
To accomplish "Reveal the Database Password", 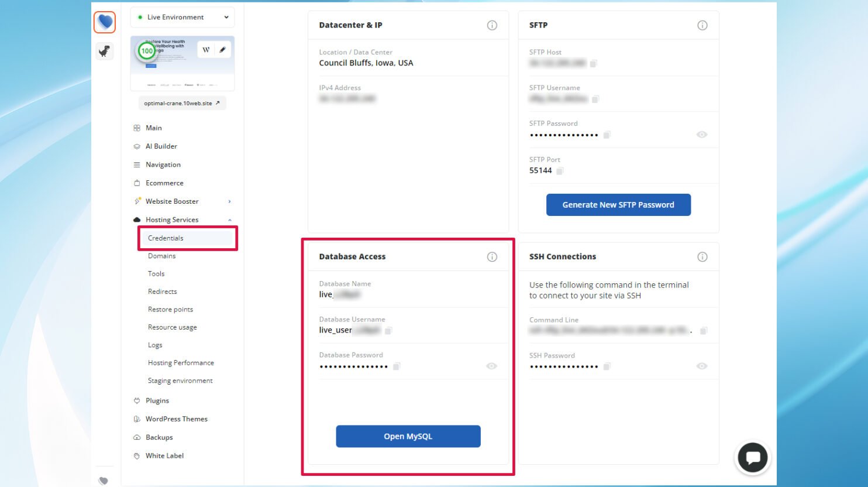I will [x=491, y=366].
